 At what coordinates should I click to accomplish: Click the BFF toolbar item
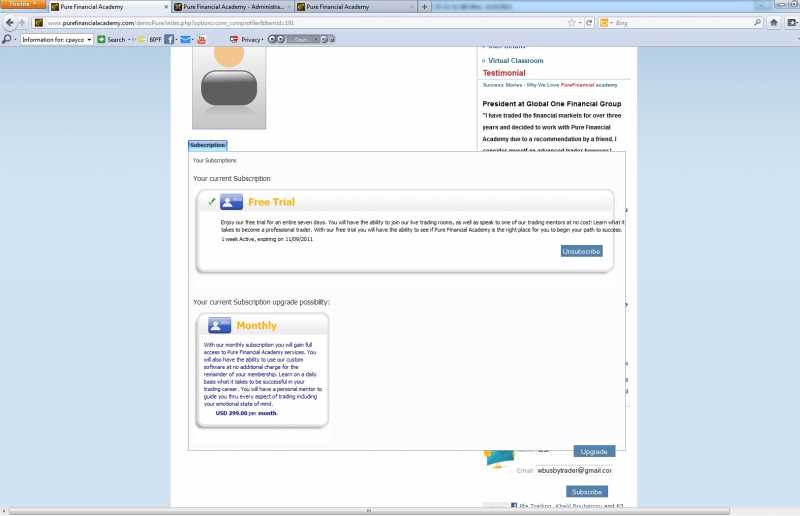click(x=155, y=39)
